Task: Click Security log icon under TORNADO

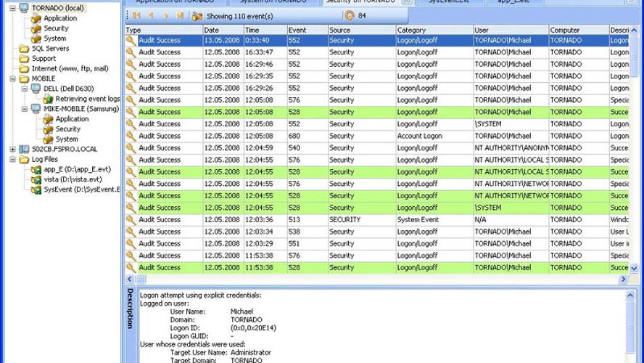Action: point(36,28)
